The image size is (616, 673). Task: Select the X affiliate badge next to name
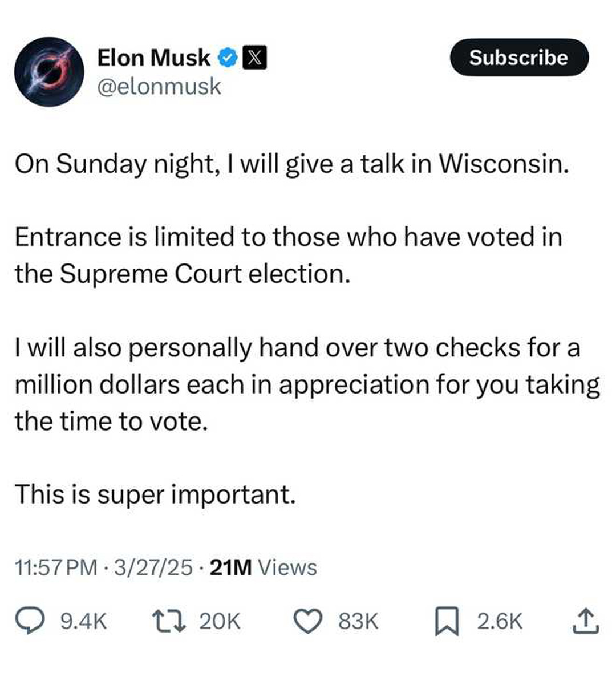click(x=255, y=56)
